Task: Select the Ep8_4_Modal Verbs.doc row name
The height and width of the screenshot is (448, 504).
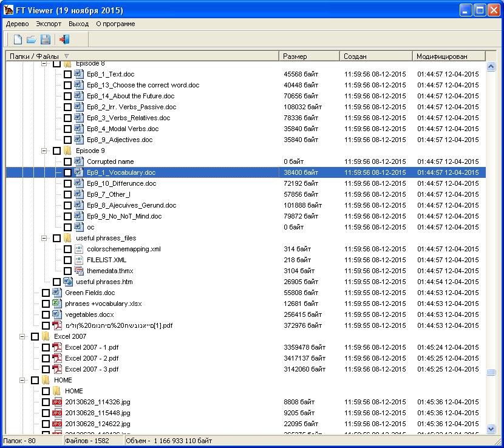Action: 123,129
